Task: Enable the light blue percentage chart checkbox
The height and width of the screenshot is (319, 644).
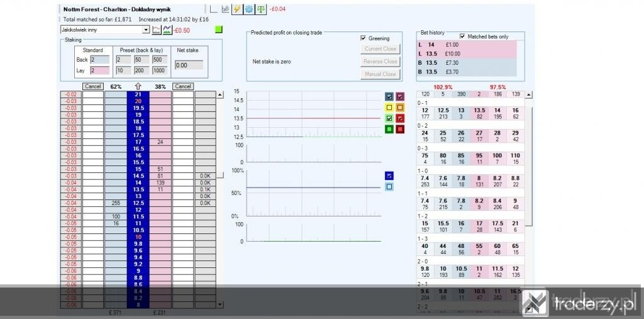Action: [x=389, y=187]
